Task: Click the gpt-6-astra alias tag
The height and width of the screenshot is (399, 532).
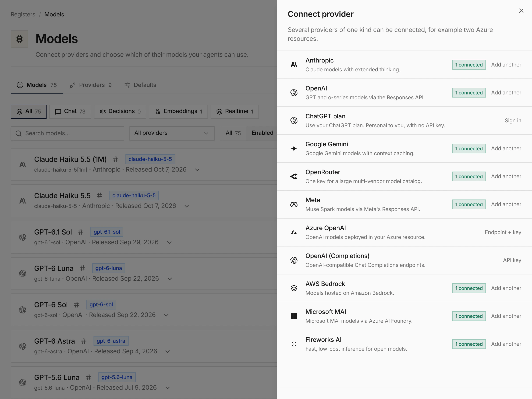Action: pyautogui.click(x=111, y=341)
